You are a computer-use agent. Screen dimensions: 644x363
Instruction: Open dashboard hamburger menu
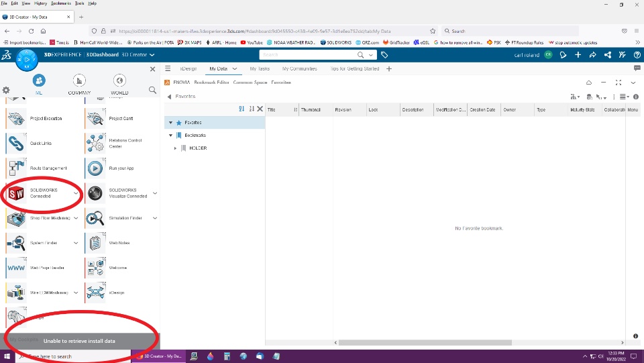[168, 68]
